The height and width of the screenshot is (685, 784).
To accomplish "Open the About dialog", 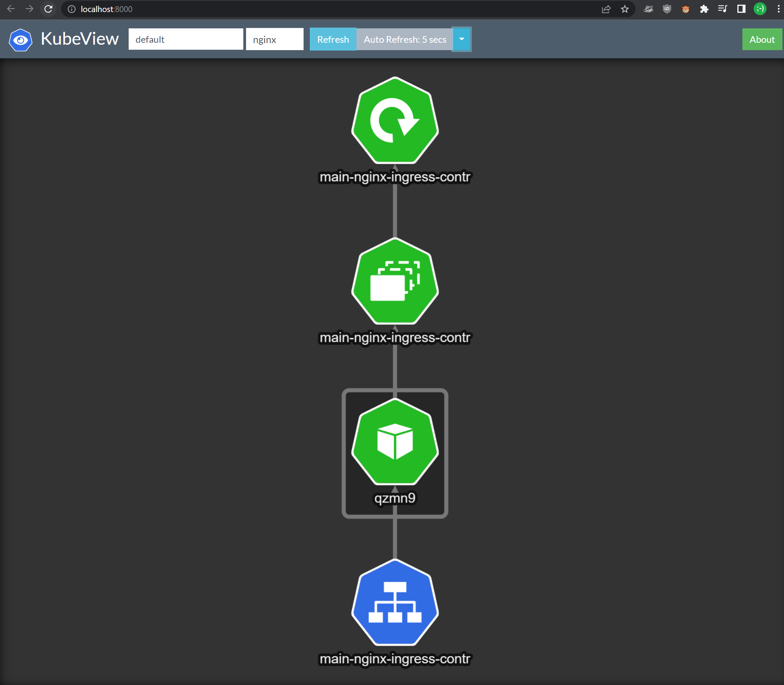I will 762,39.
